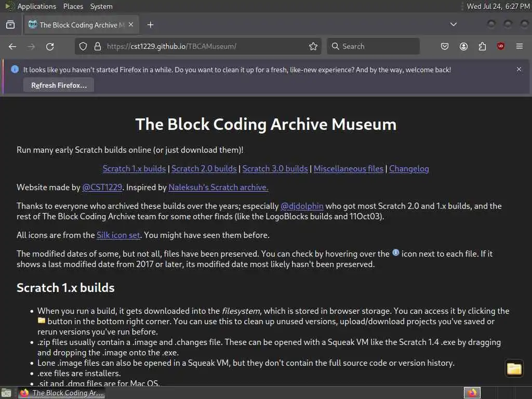Click the tracking protection shield icon

point(83,46)
